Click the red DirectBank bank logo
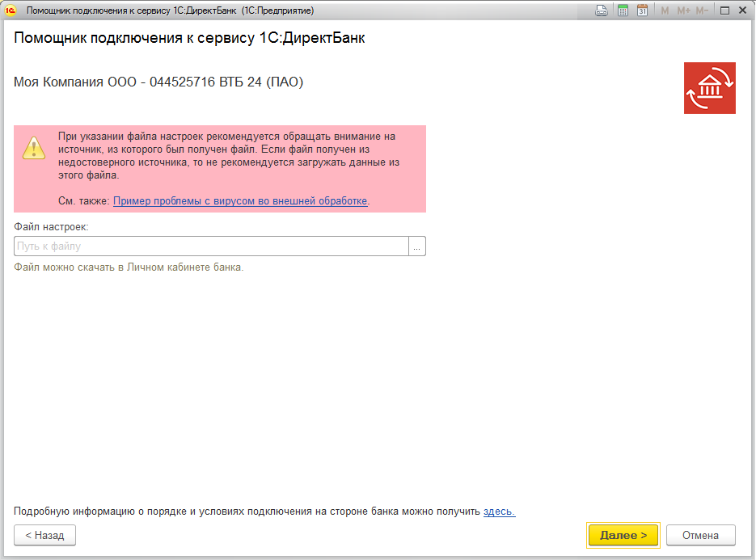 (x=710, y=88)
